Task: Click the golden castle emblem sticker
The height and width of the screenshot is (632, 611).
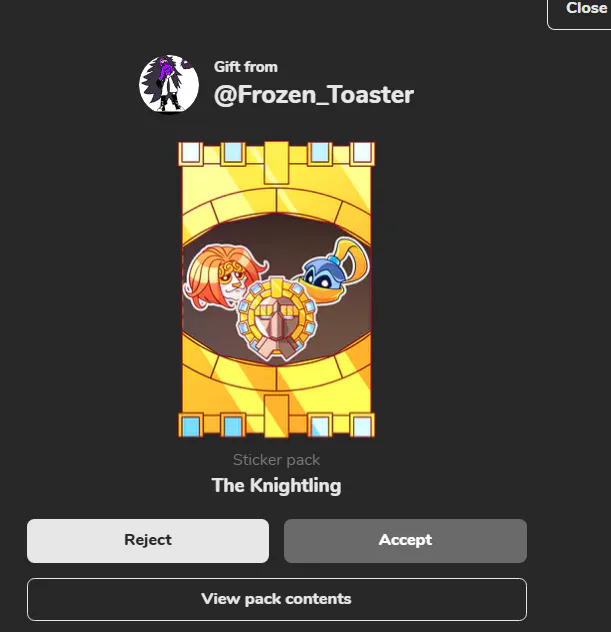Action: coord(276,319)
